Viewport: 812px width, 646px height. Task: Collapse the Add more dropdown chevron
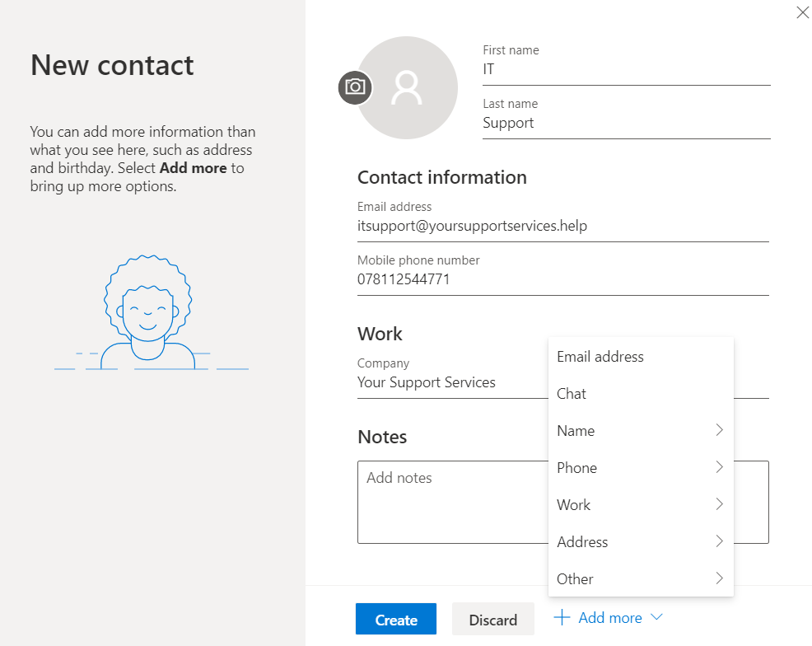[x=656, y=618]
